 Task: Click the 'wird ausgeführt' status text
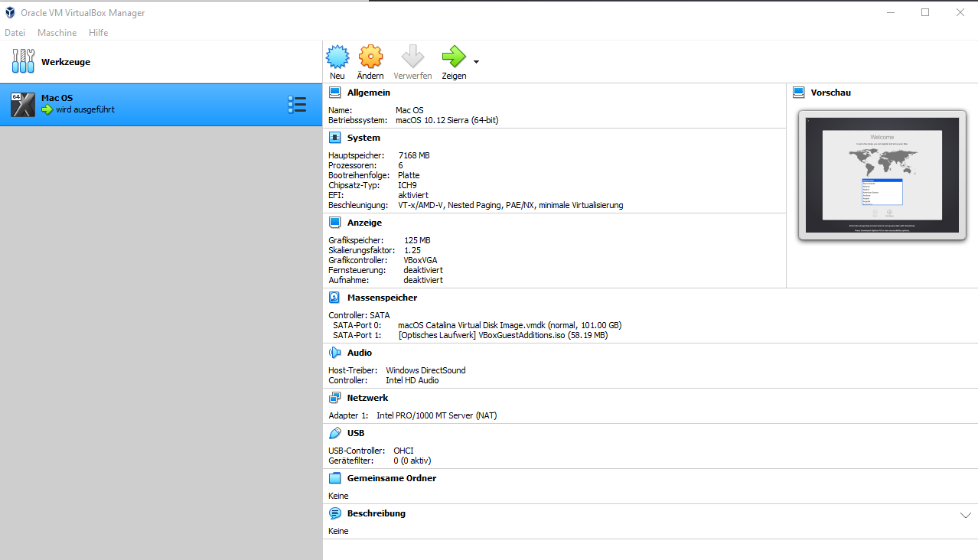coord(85,110)
